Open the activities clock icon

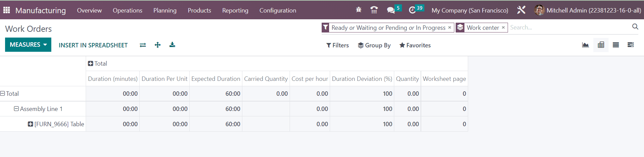[x=412, y=10]
